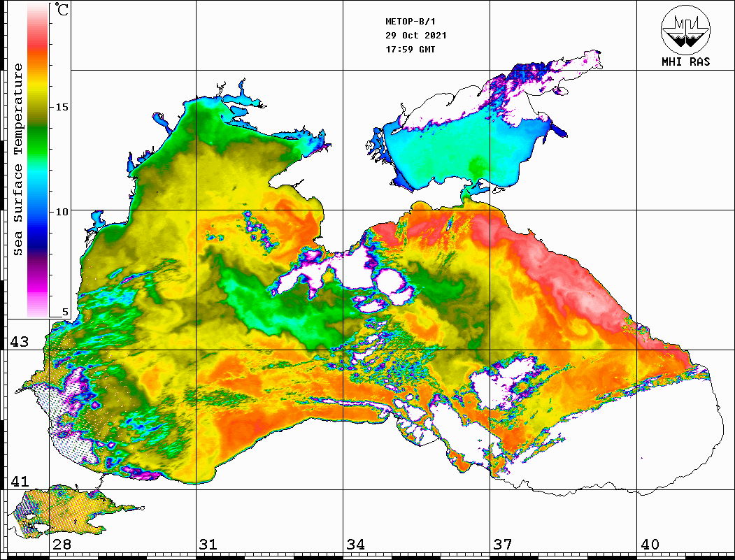The height and width of the screenshot is (560, 735).
Task: Click the Sea of Marmara inset map
Action: click(x=71, y=511)
